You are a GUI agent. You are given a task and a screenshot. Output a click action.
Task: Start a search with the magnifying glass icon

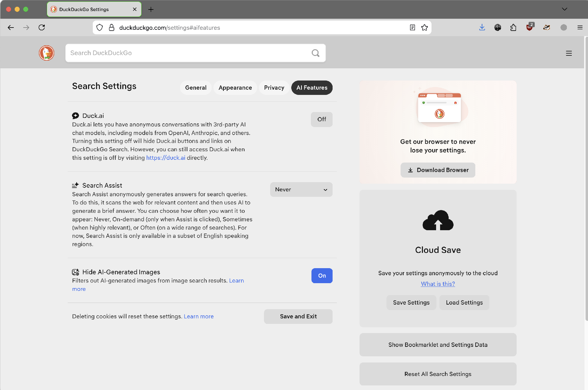(x=315, y=53)
